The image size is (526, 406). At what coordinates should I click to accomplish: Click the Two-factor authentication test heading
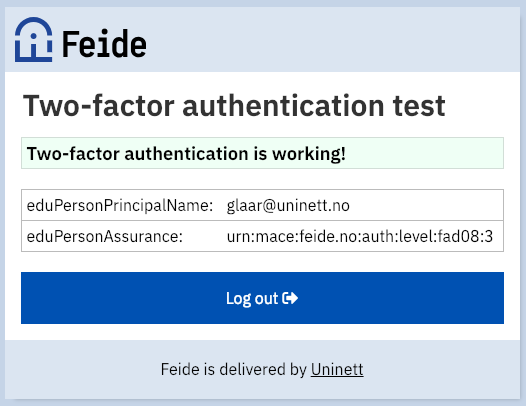tap(234, 106)
